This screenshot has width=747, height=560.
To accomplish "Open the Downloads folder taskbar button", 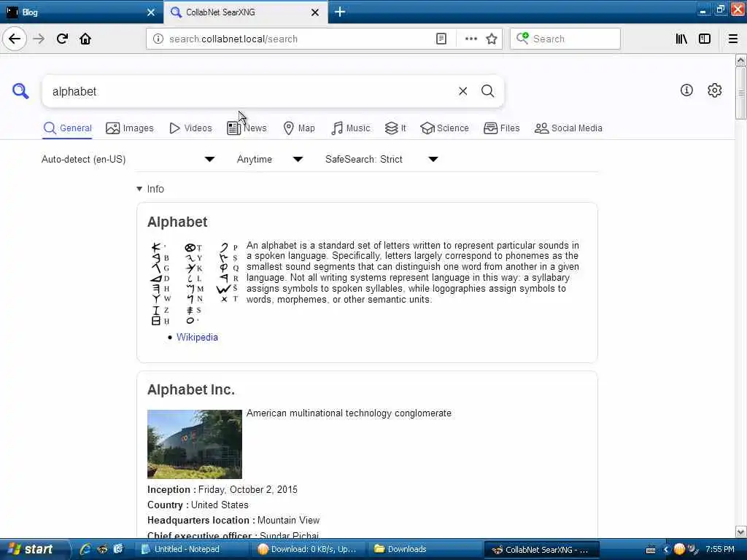I will coord(424,549).
